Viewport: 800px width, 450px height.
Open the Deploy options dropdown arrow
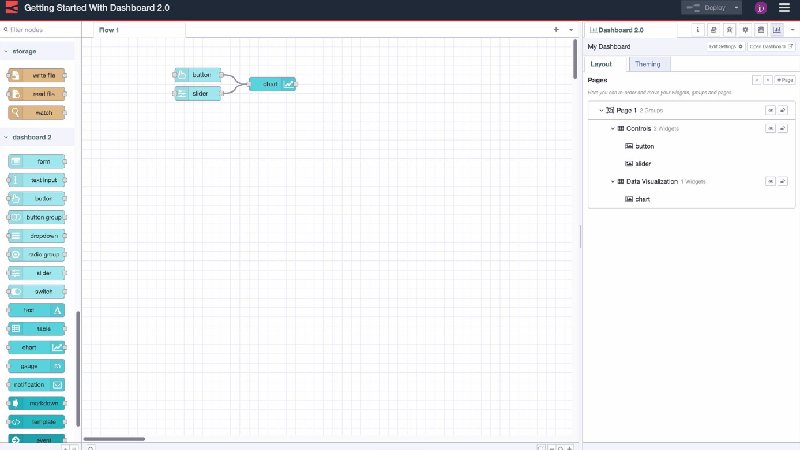(736, 8)
